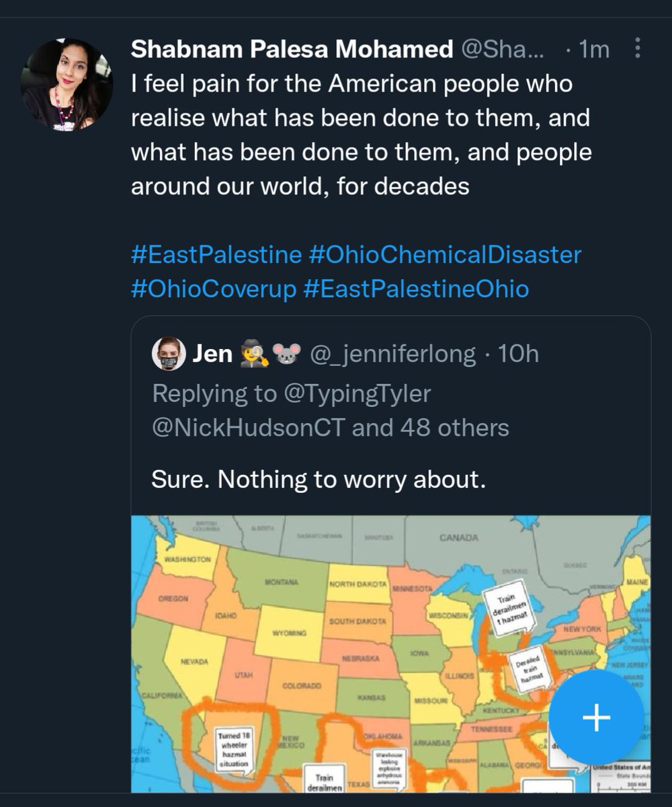The height and width of the screenshot is (807, 672).
Task: Tap the blue compose tweet button
Action: (x=596, y=718)
